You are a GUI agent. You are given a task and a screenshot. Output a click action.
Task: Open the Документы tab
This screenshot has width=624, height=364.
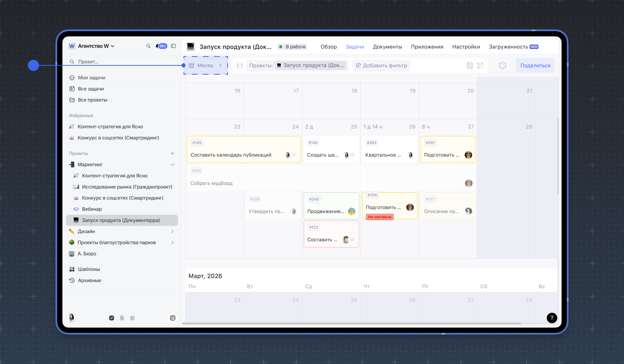click(387, 47)
